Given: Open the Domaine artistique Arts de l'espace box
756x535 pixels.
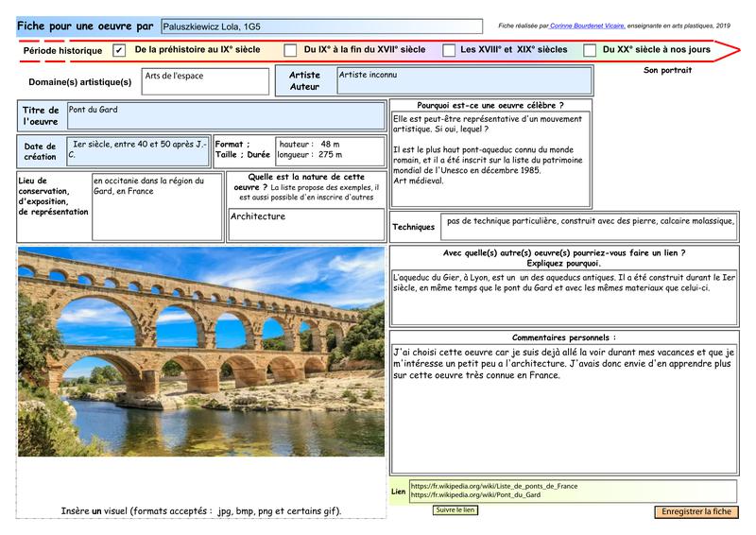Looking at the screenshot, I should pos(205,81).
